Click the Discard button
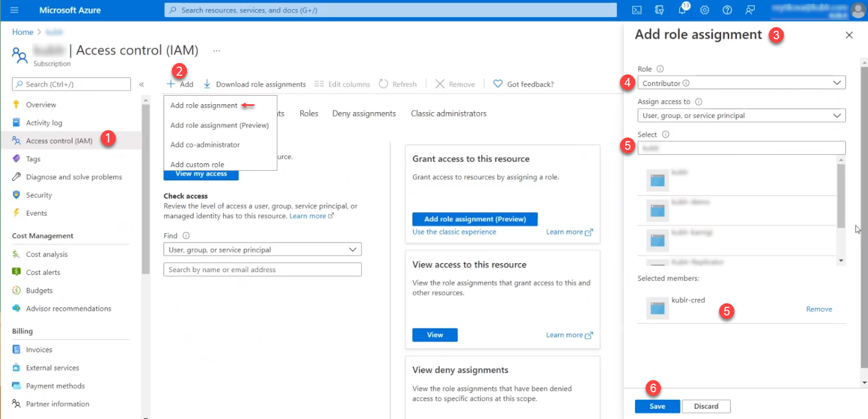The height and width of the screenshot is (419, 868). (x=706, y=406)
